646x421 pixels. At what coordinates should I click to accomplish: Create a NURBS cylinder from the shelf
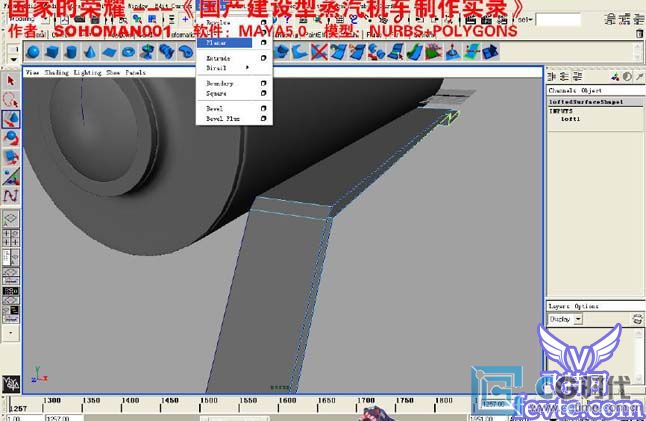pyautogui.click(x=71, y=52)
